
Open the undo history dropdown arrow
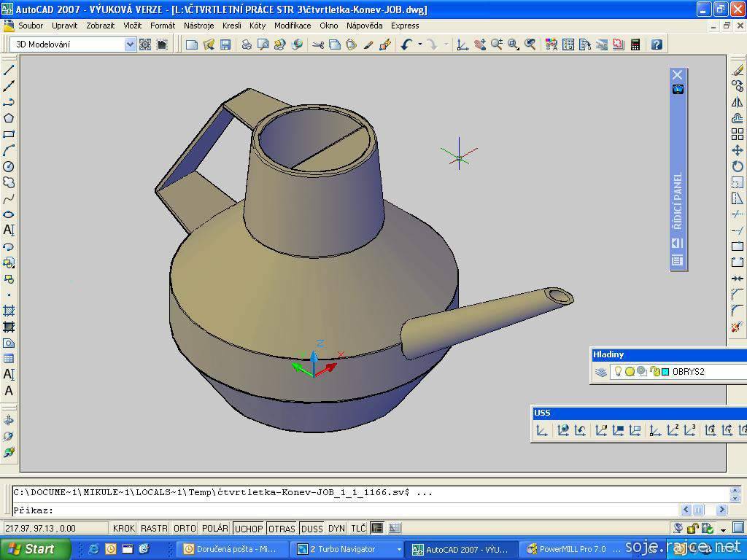[420, 44]
